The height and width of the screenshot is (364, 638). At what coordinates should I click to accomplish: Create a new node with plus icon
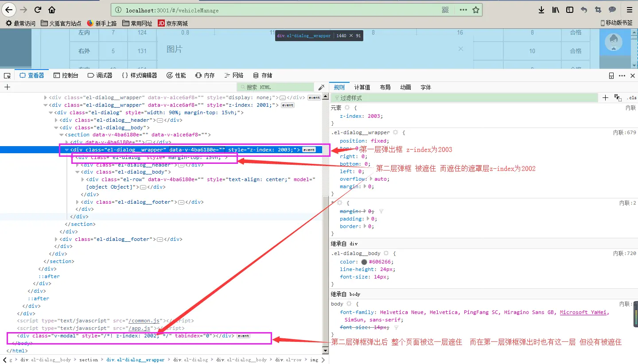[7, 87]
